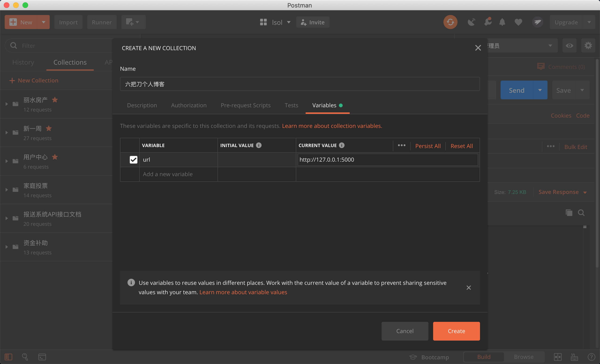Open the user avatar bird icon

(537, 22)
